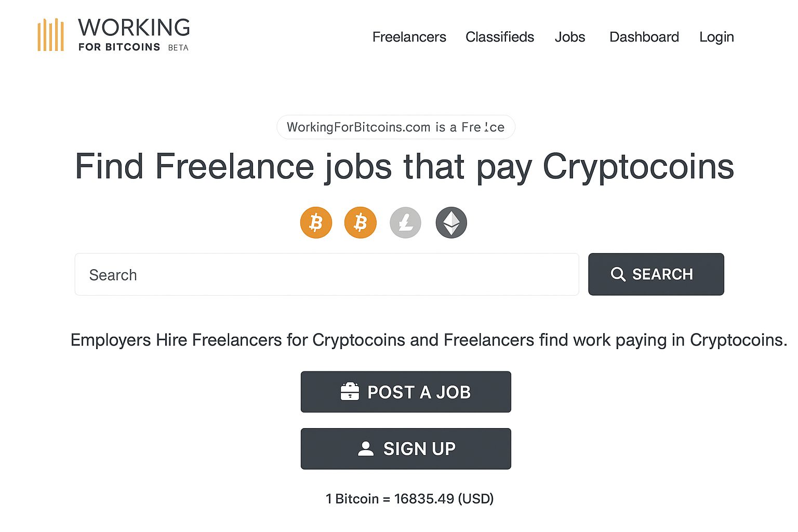Open the Dashboard navigation item

[x=644, y=37]
